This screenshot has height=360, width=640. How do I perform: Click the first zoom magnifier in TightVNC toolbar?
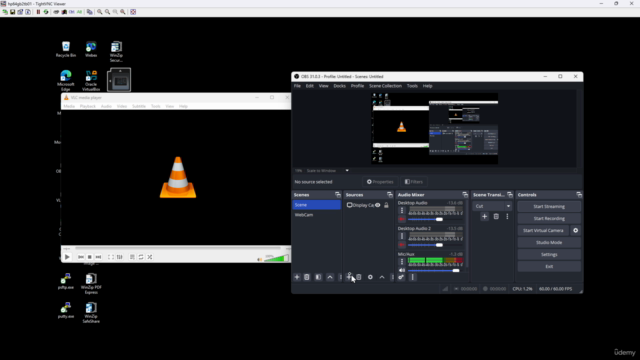tap(100, 12)
